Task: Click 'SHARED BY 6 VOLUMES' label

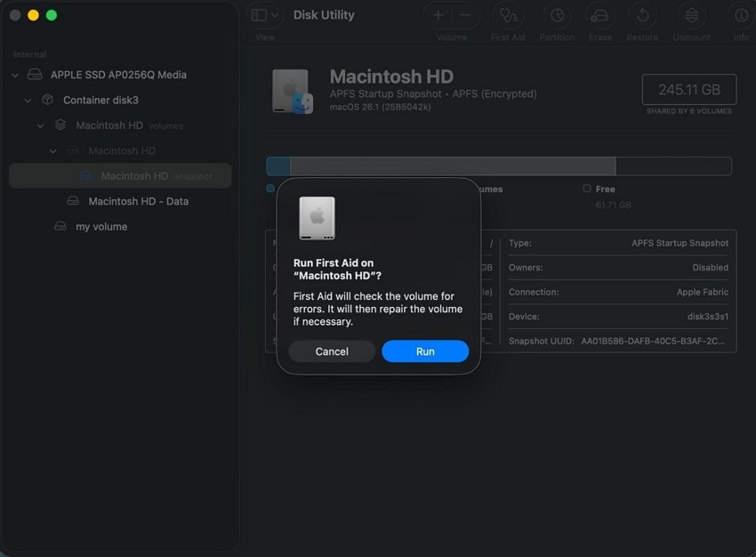Action: click(689, 111)
